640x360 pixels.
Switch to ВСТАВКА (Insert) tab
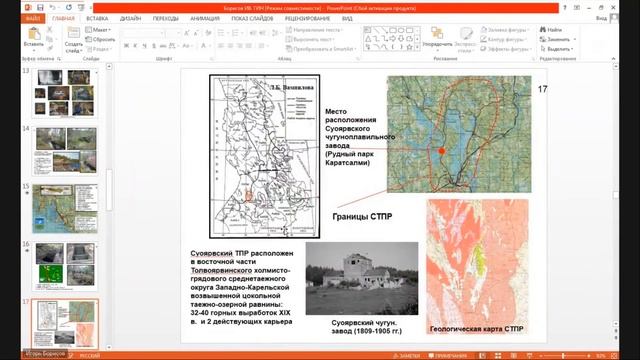[x=97, y=18]
